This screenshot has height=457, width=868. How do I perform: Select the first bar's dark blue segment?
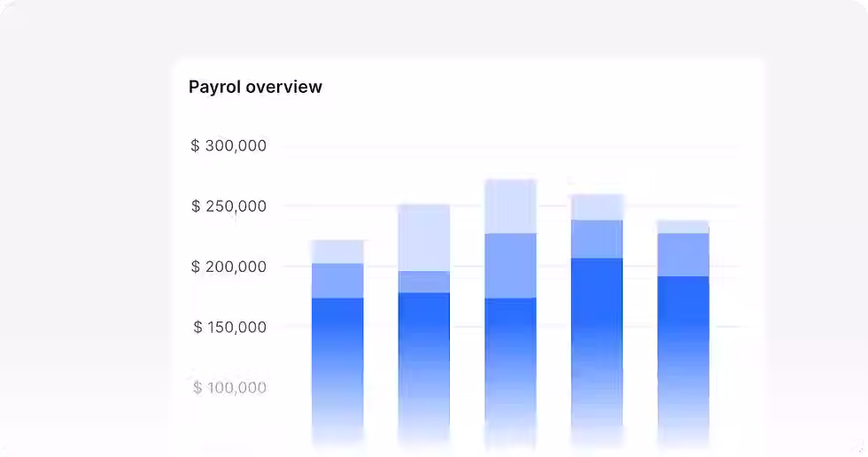click(x=337, y=371)
